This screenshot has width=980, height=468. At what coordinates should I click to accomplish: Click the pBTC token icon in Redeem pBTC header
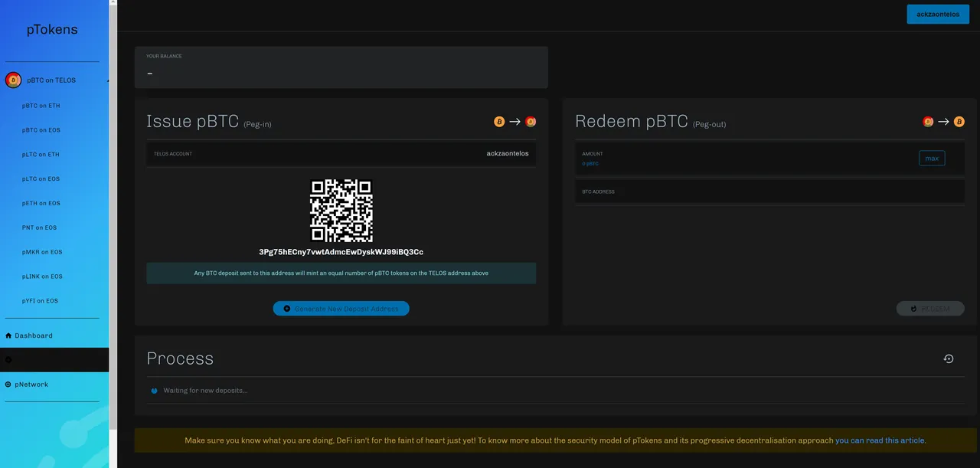(928, 122)
